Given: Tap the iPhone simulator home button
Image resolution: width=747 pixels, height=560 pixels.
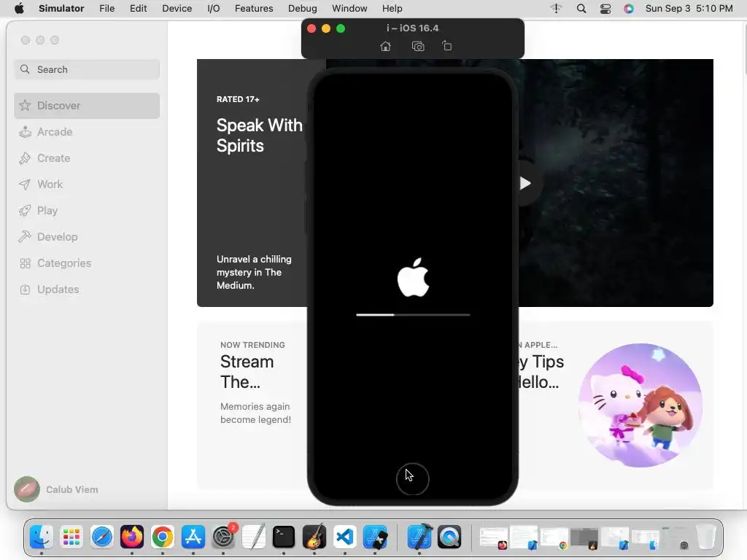Looking at the screenshot, I should point(413,479).
